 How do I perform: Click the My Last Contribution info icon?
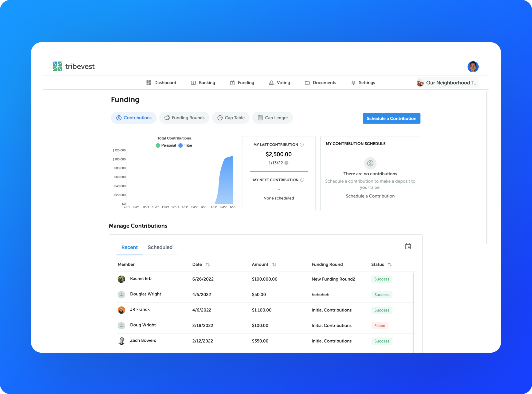click(302, 145)
